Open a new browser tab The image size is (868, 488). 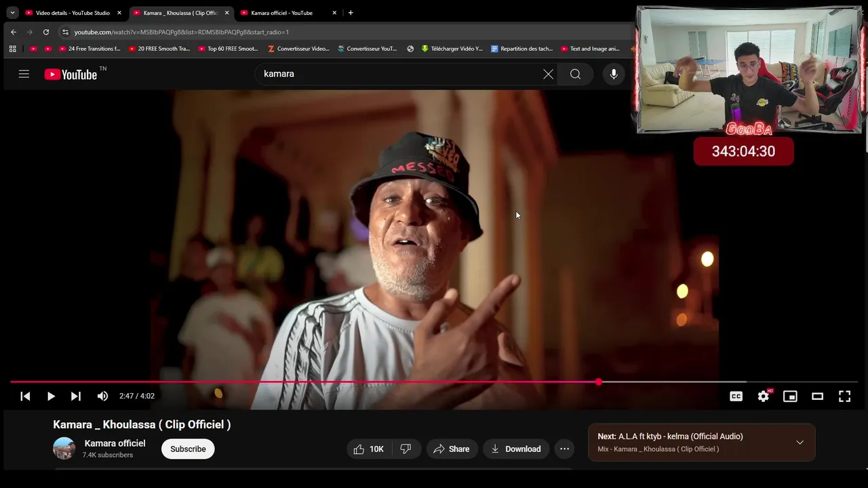351,13
